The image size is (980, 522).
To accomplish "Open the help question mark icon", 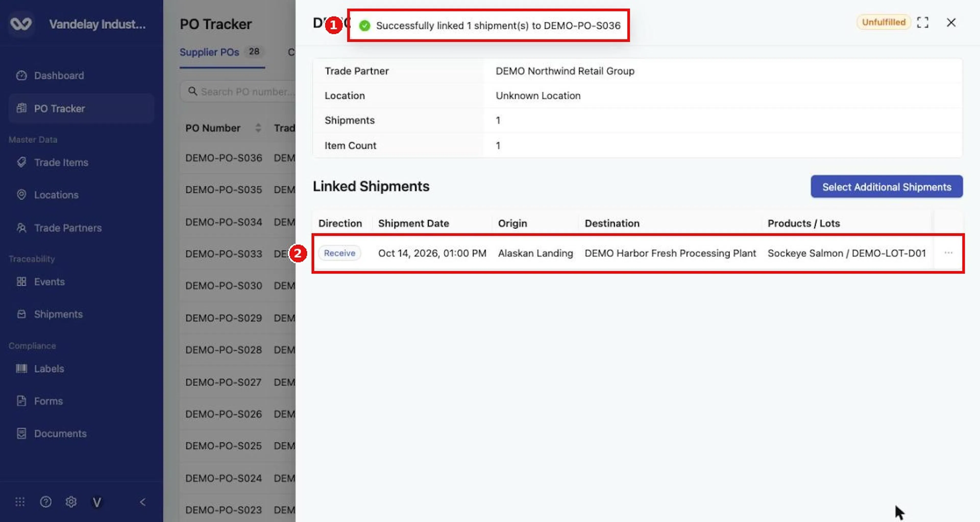I will point(46,502).
